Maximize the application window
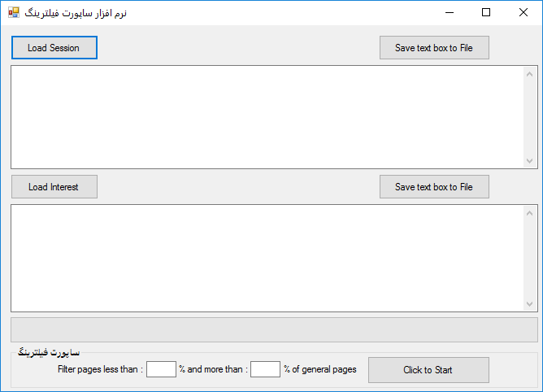 (486, 13)
